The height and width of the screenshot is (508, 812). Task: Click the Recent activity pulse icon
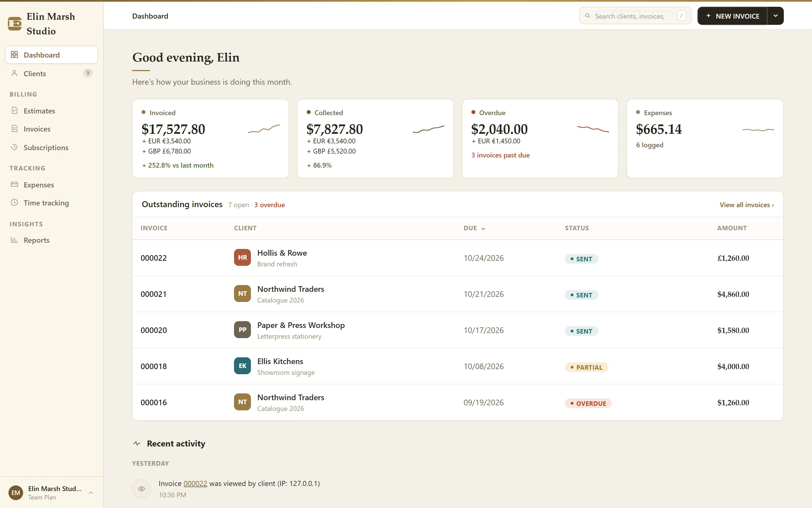136,443
